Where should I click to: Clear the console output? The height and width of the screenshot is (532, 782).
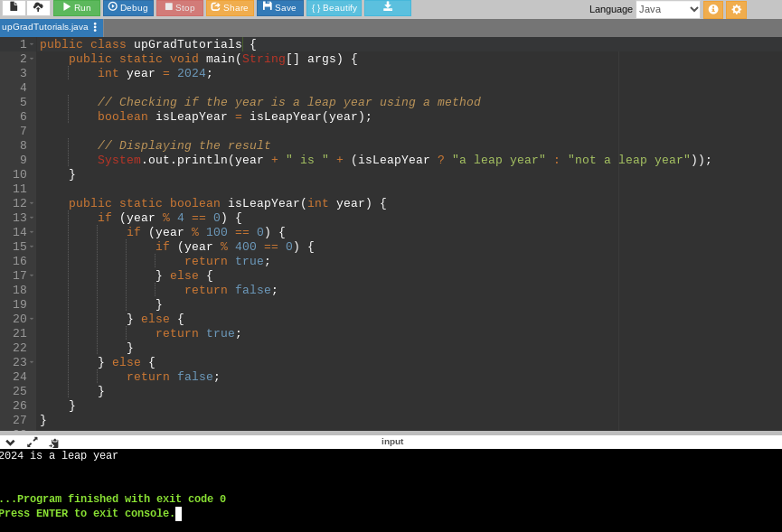click(53, 443)
